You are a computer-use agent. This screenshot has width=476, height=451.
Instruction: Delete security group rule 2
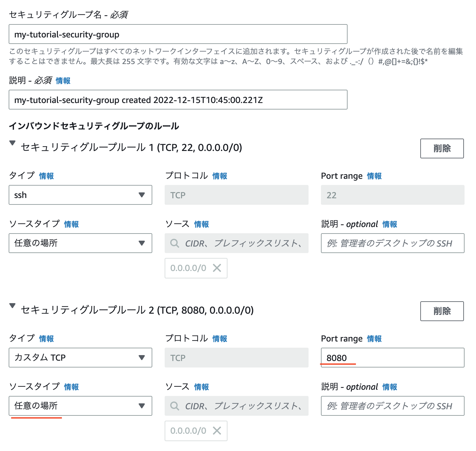442,311
